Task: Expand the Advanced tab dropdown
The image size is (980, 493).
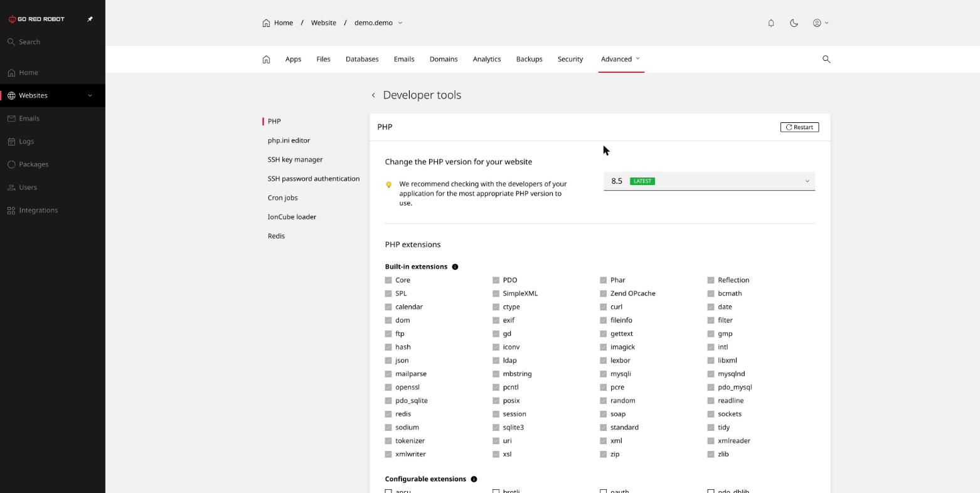Action: pos(620,59)
